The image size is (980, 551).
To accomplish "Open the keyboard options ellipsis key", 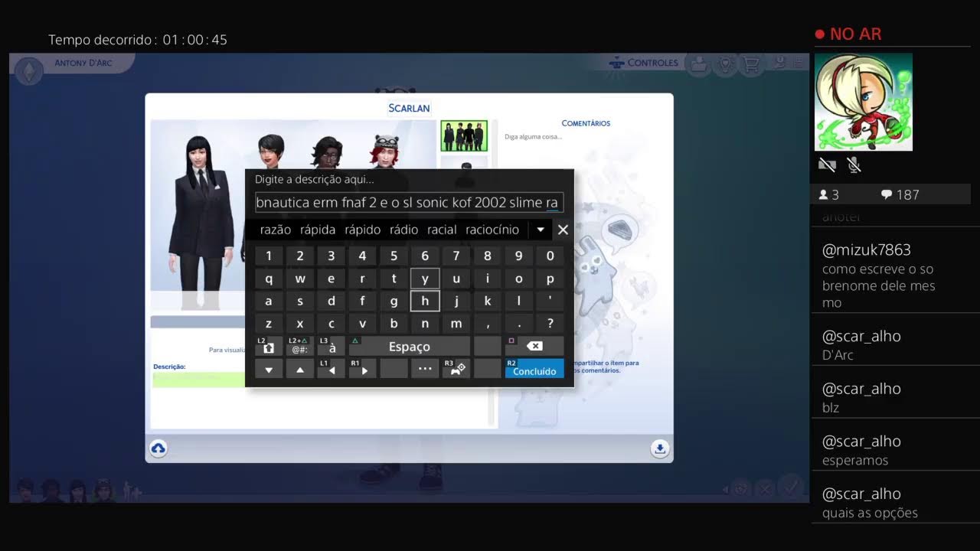I will coord(425,369).
